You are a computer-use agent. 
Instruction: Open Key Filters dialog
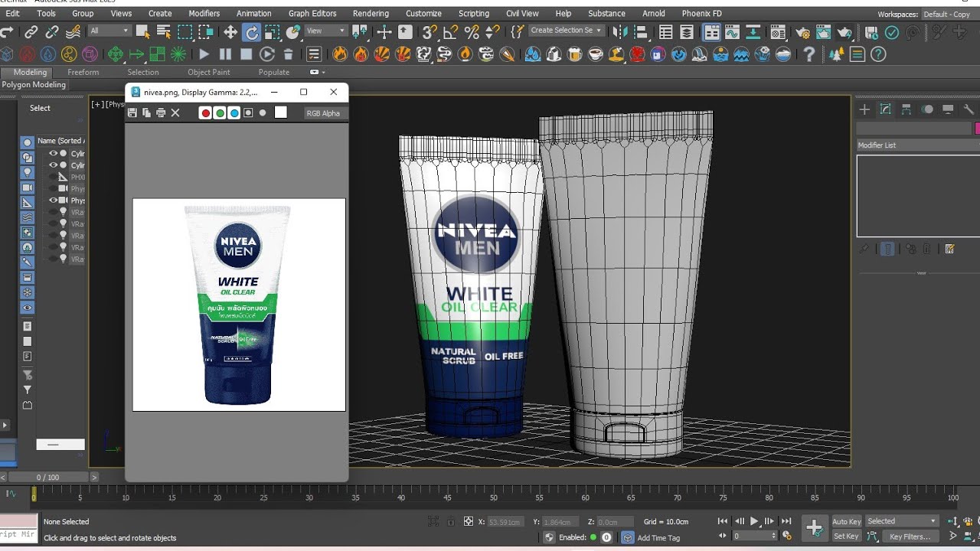(910, 536)
